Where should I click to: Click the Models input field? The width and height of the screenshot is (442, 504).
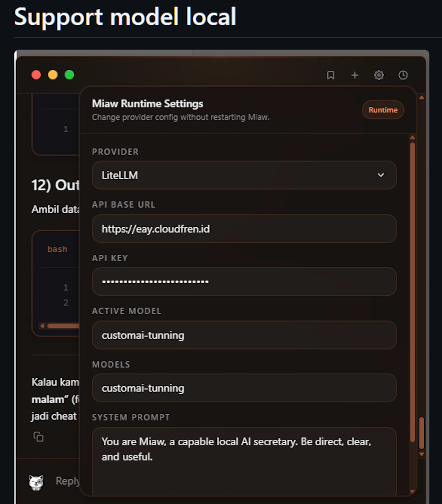pyautogui.click(x=244, y=388)
